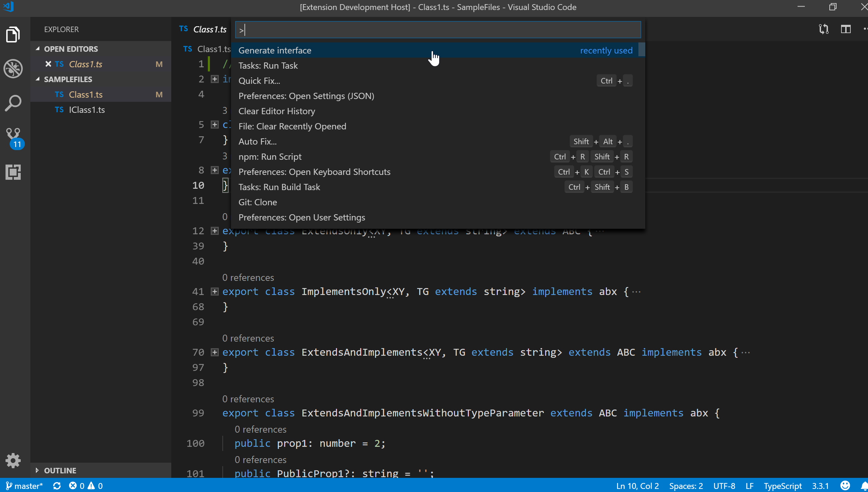Open the Search view icon
868x492 pixels.
click(x=13, y=103)
